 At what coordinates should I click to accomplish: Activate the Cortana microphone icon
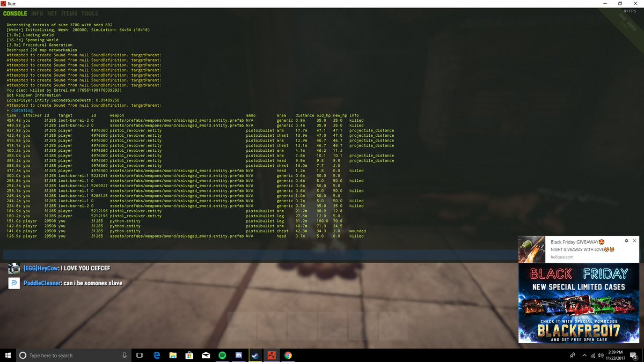coord(125,356)
